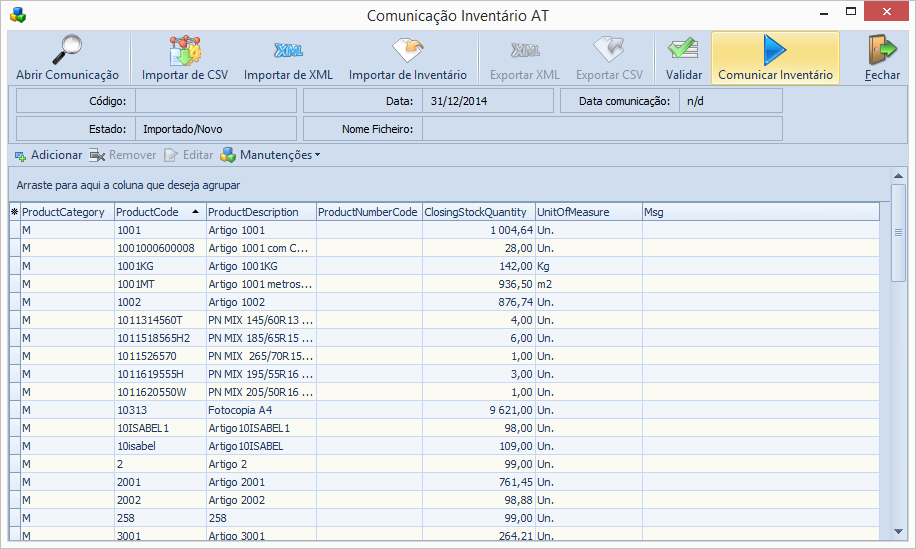Screen dimensions: 916x549
Task: Click the Manutenções menu label
Action: point(276,155)
